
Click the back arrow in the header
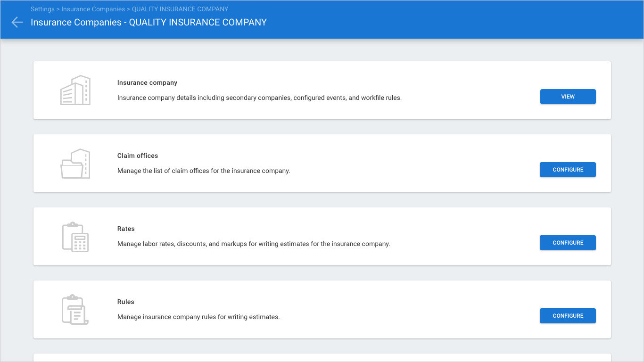17,22
